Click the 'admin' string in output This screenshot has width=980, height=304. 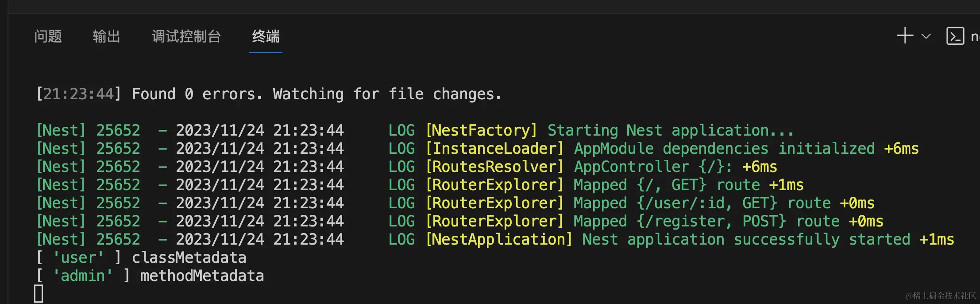point(83,276)
